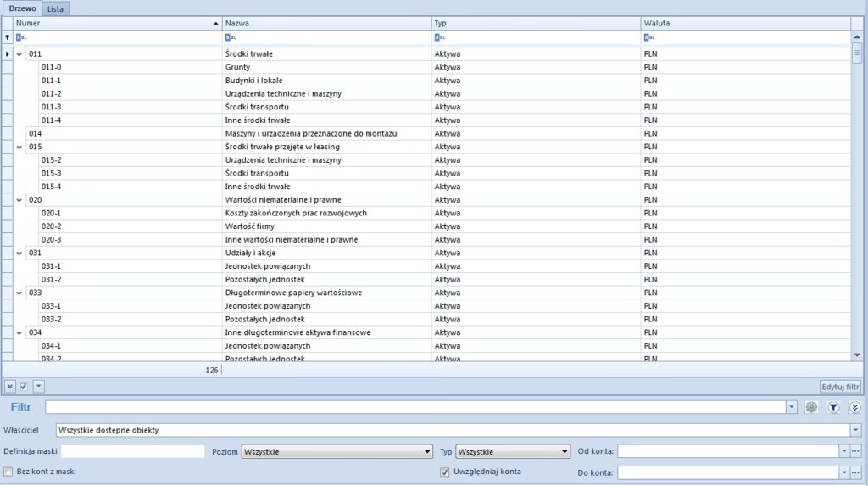Open account picker ellipsis for Do konta
Viewport: 868px width, 486px height.
point(855,472)
